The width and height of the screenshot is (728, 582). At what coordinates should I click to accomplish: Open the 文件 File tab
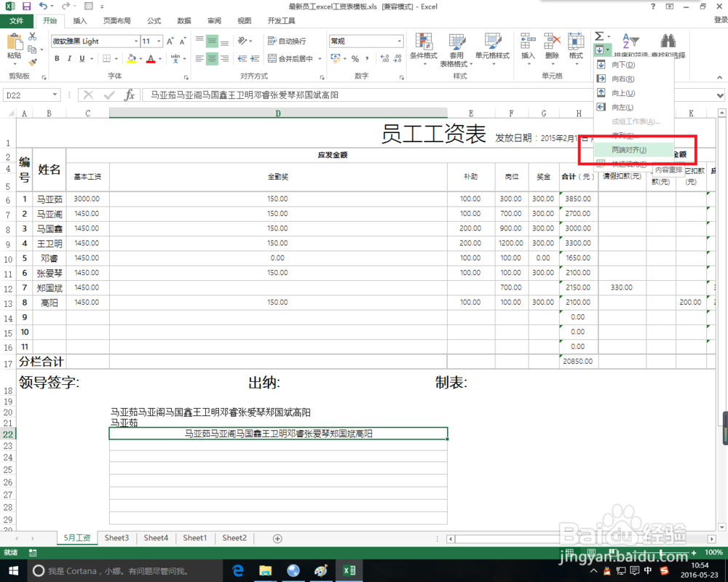coord(16,21)
